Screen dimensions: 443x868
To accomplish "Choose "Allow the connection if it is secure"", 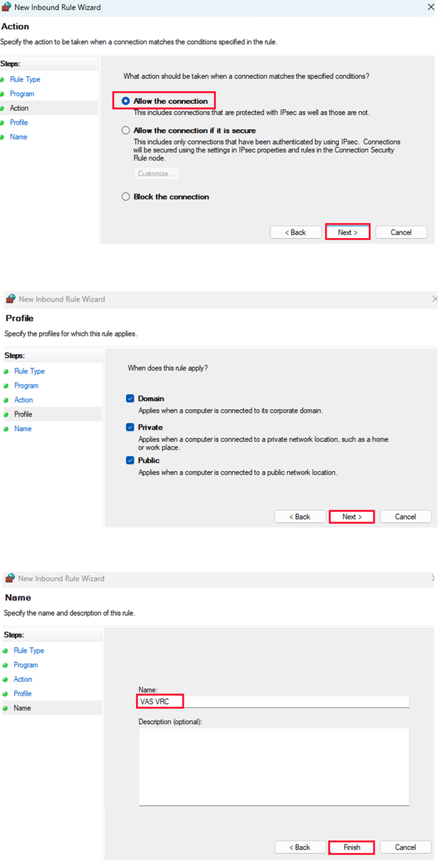I will point(126,130).
